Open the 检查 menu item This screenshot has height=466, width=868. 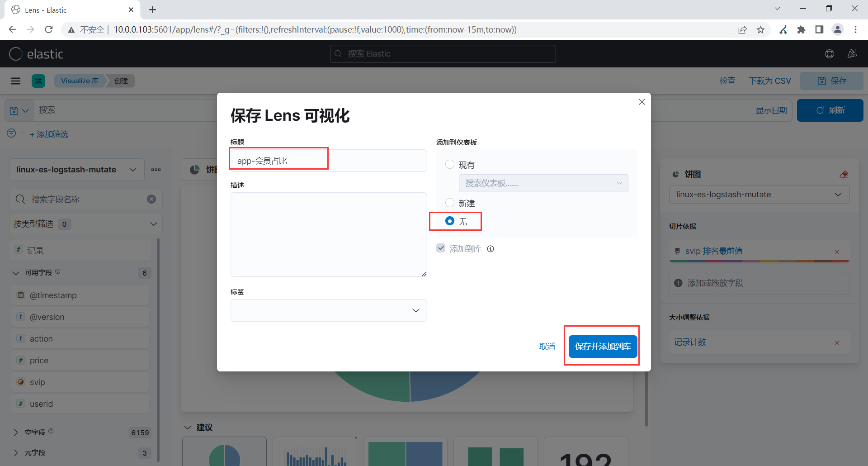pyautogui.click(x=727, y=81)
